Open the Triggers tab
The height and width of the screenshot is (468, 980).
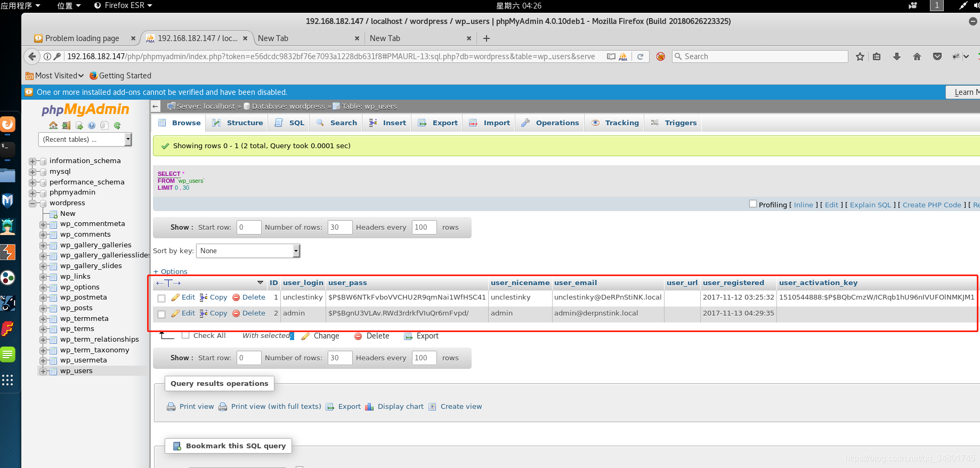coord(674,123)
